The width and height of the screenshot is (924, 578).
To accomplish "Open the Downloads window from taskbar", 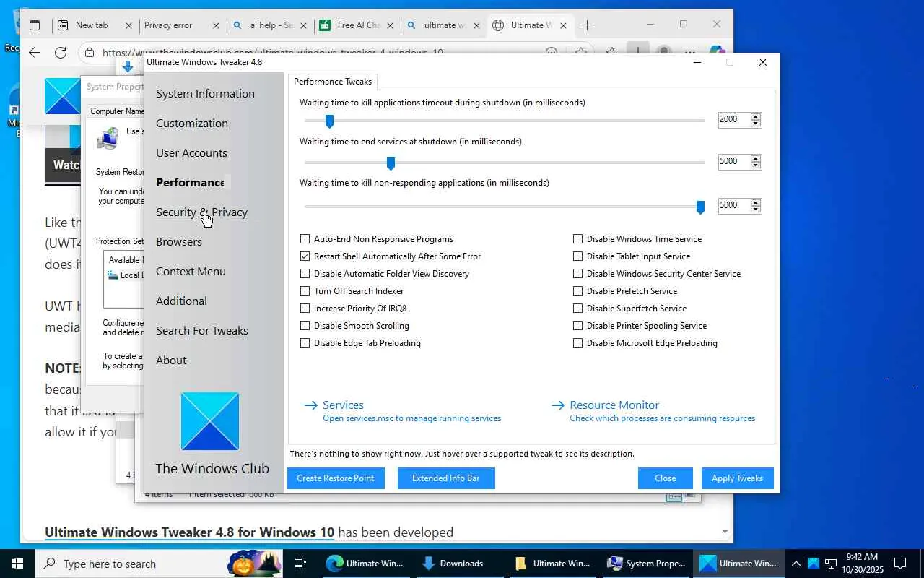I will [x=459, y=564].
